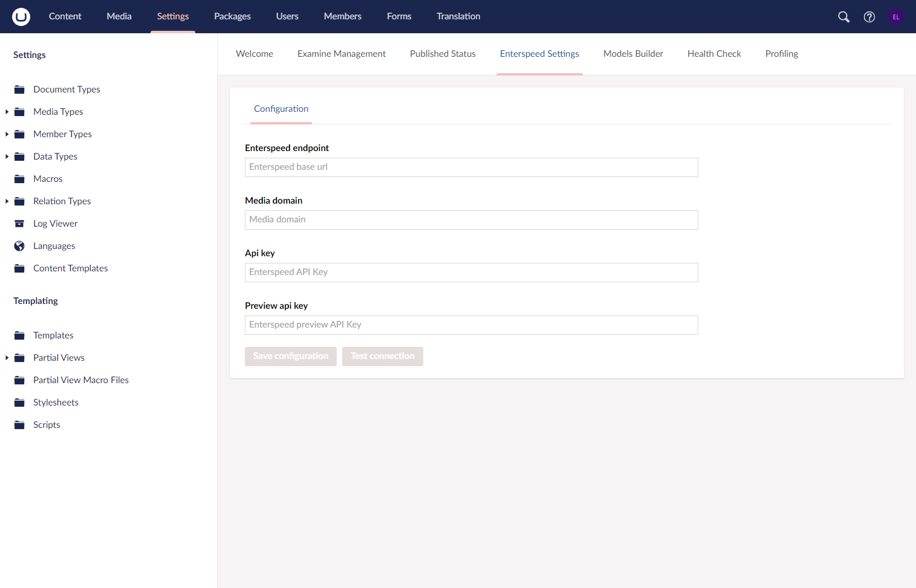Screen dimensions: 916x588
Task: Expand the Member Types tree node
Action: (x=7, y=134)
